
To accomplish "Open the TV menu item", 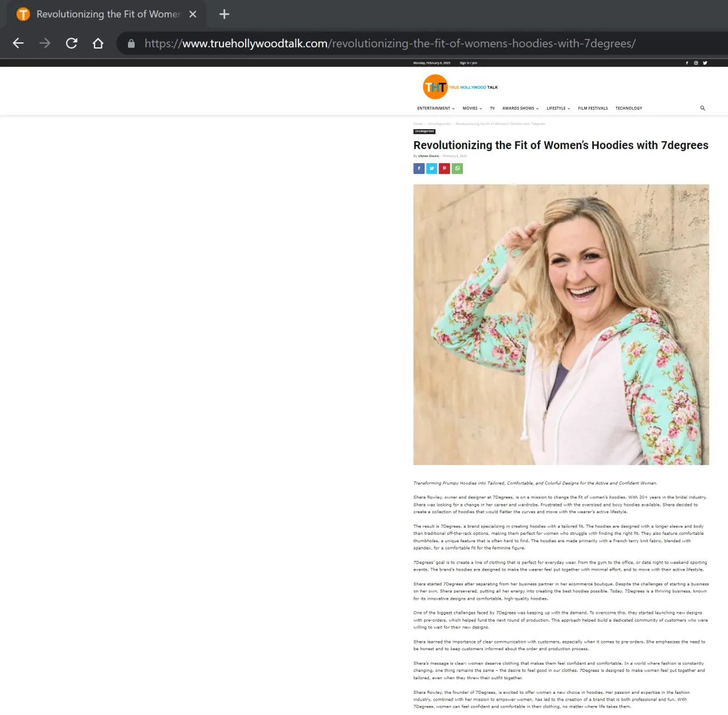I will pos(492,109).
